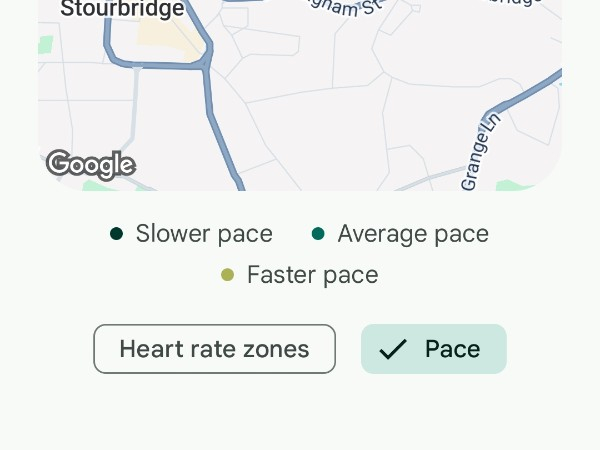
Task: Open the Google logo on the map
Action: coord(90,164)
